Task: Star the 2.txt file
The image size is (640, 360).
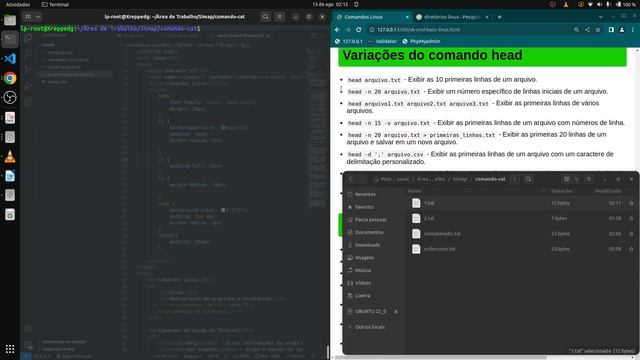Action: tap(631, 218)
